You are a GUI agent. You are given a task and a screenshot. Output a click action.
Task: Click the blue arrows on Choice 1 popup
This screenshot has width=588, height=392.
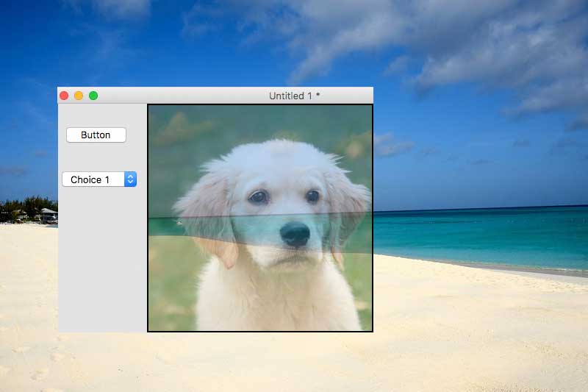130,179
